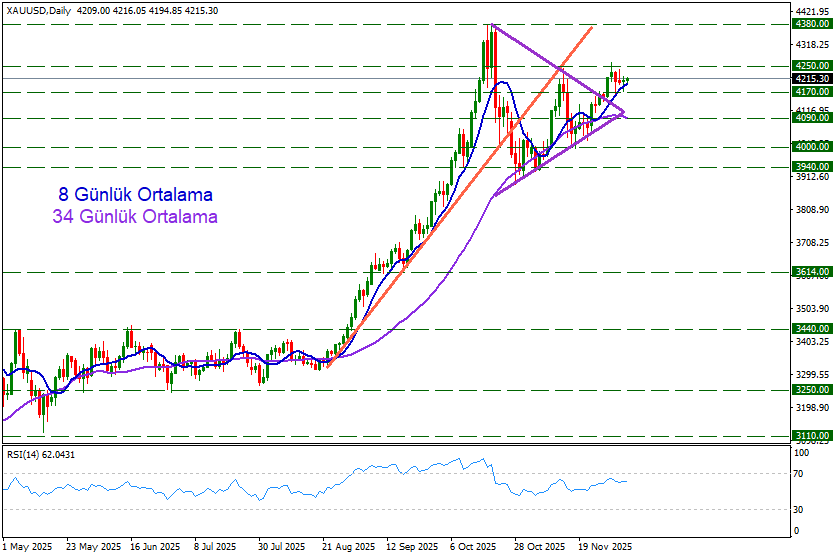The height and width of the screenshot is (558, 836).
Task: Click the 3614.00 support level tag
Action: 807,271
